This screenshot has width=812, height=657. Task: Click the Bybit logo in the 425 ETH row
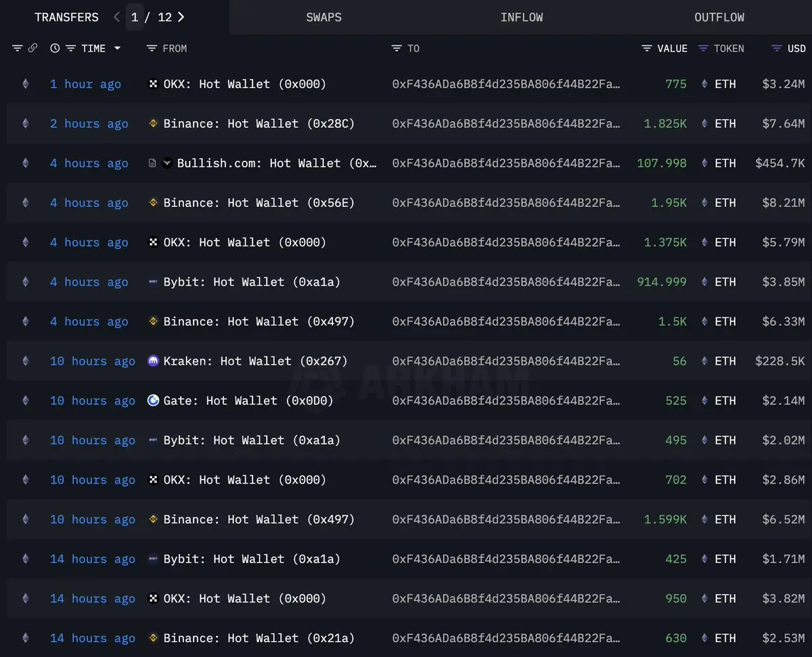(x=153, y=559)
